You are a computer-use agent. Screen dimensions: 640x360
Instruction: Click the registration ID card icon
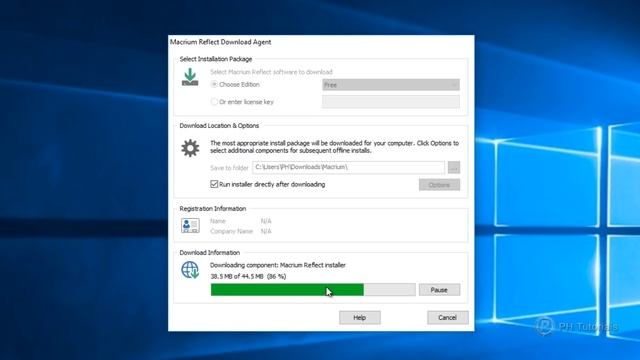190,225
